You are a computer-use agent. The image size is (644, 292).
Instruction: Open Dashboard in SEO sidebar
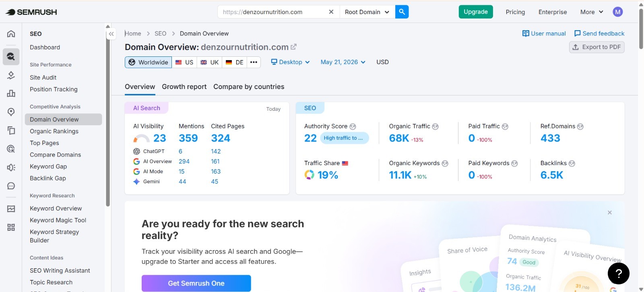coord(45,47)
